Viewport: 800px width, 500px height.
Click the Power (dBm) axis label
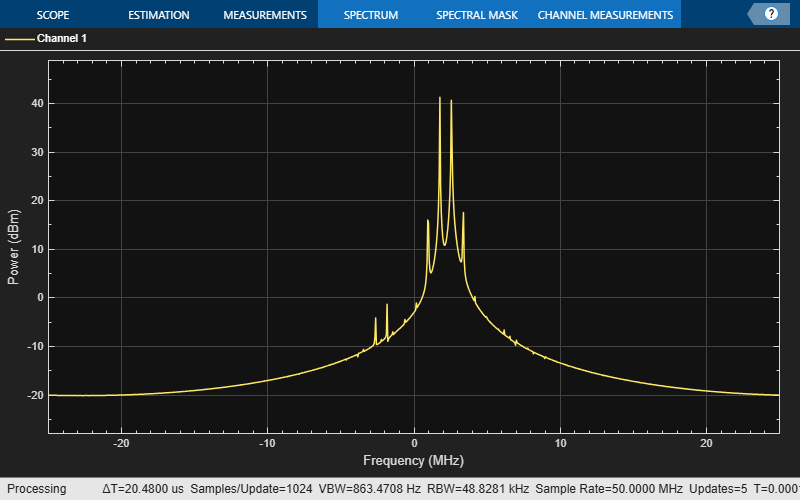13,247
